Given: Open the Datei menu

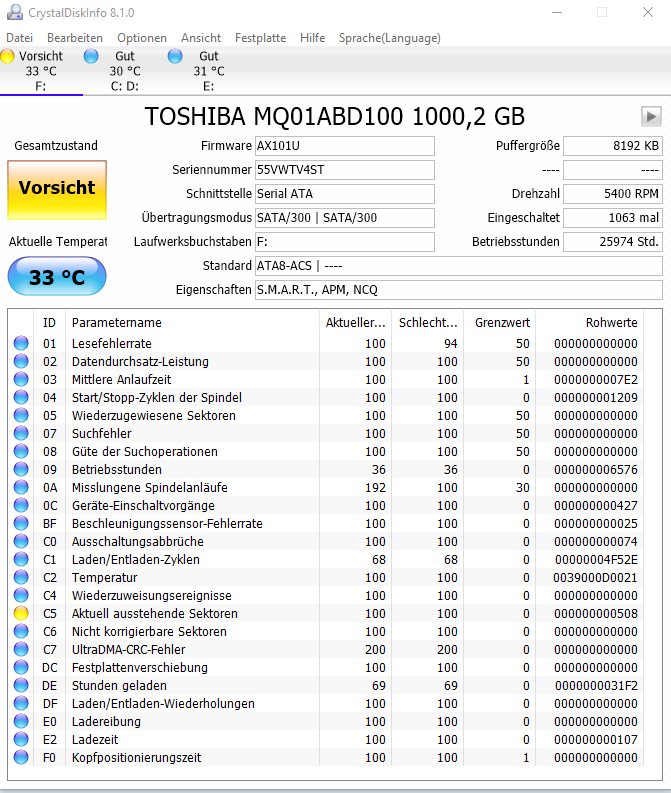Looking at the screenshot, I should pos(20,38).
